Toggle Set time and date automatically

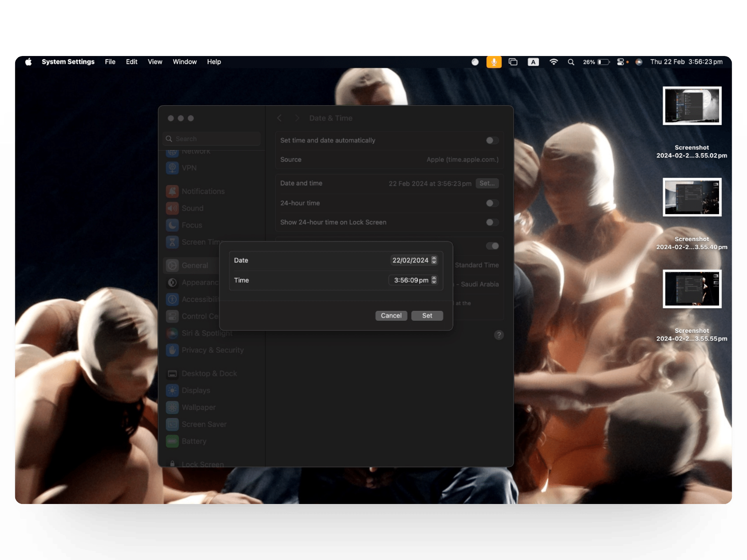(x=492, y=140)
